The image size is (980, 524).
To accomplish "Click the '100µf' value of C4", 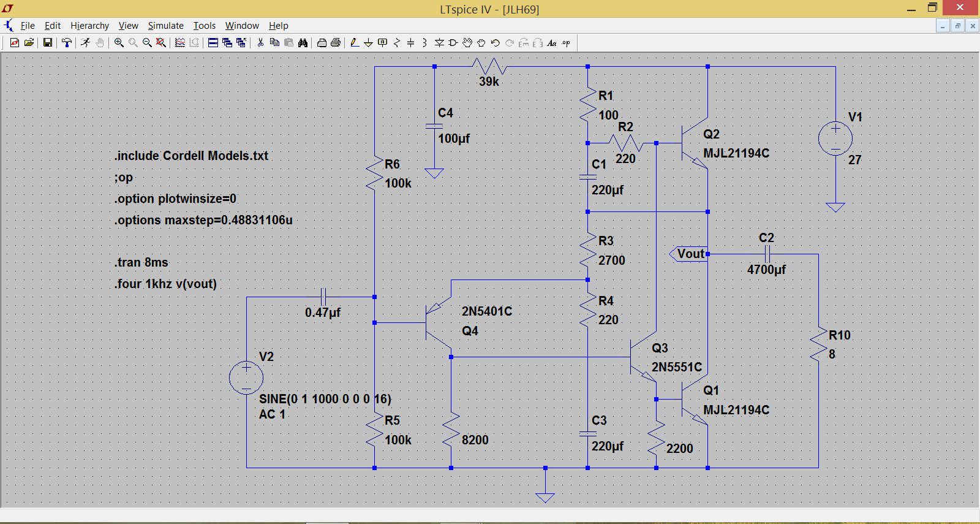I will coord(454,139).
